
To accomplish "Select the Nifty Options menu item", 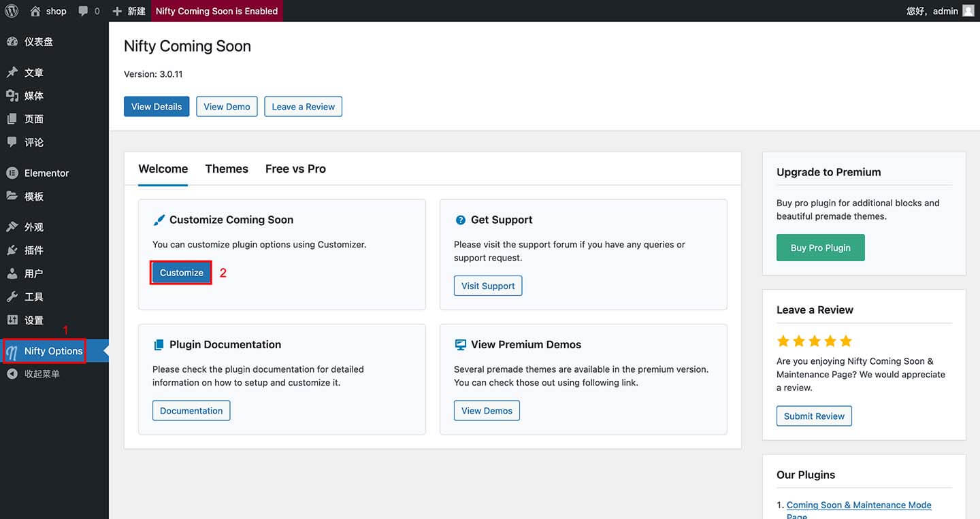I will [x=54, y=351].
